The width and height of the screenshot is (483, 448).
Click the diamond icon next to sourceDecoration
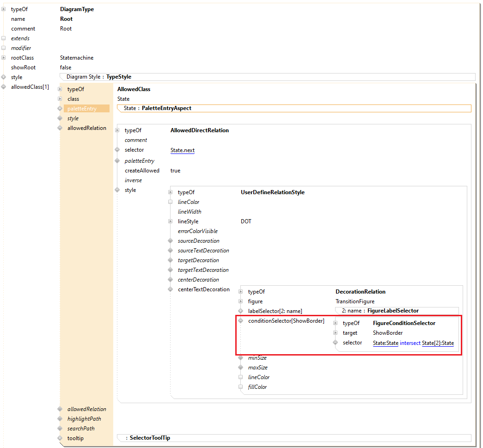[171, 240]
